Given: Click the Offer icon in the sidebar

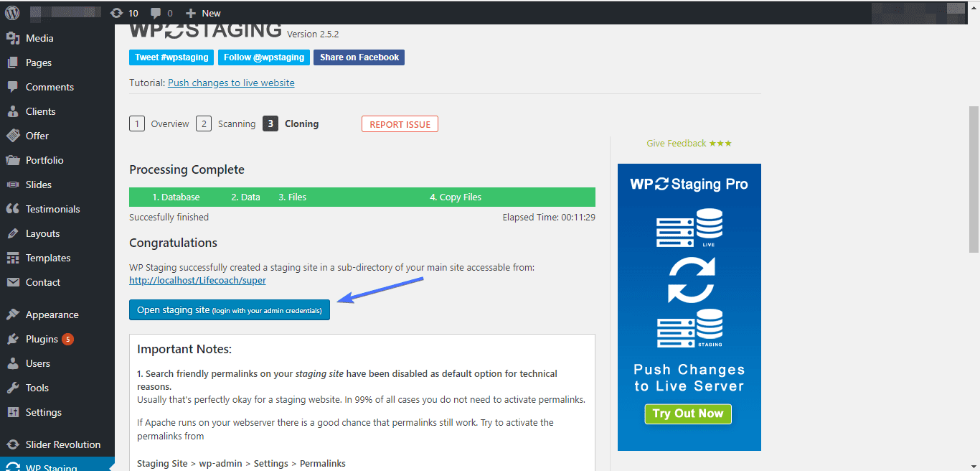Looking at the screenshot, I should click(13, 136).
